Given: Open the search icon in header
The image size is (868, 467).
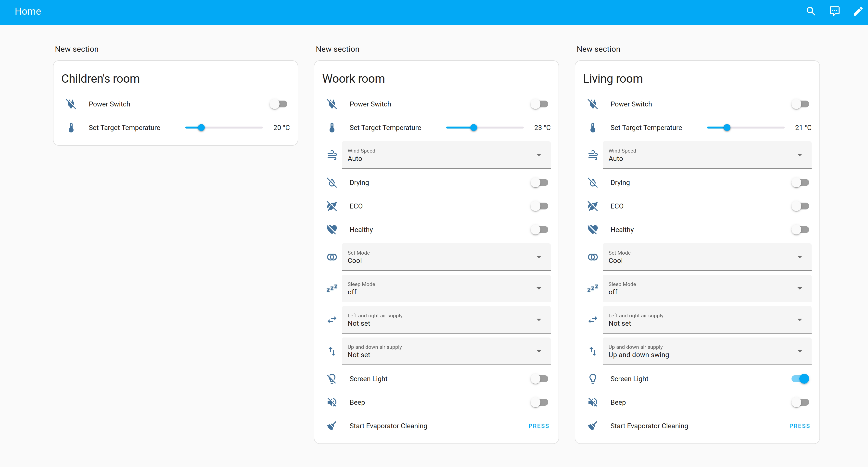Looking at the screenshot, I should point(811,12).
